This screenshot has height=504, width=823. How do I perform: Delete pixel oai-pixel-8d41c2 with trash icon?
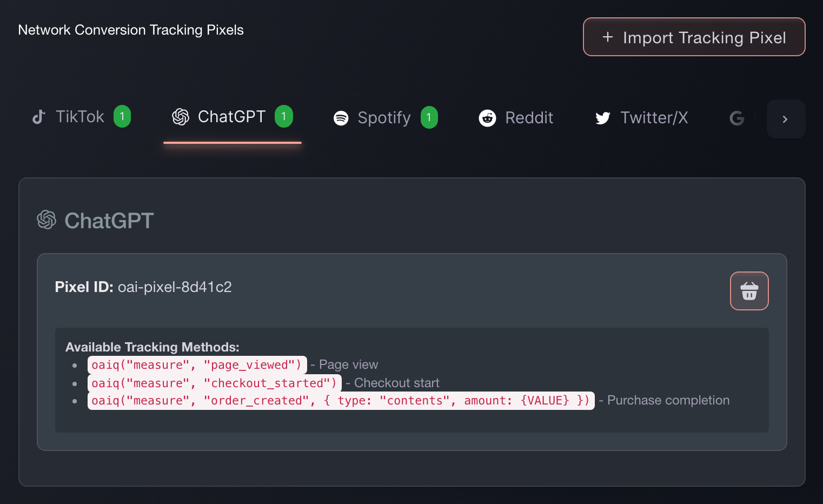[749, 291]
